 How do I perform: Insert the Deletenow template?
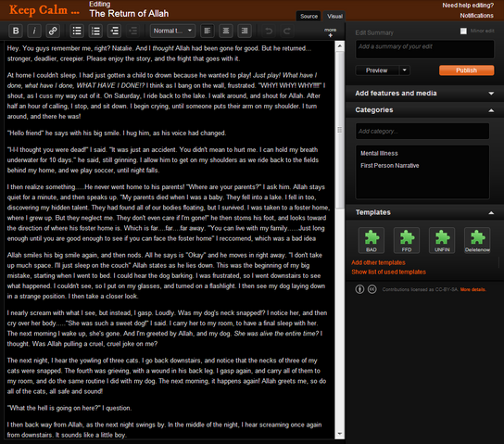pyautogui.click(x=477, y=240)
